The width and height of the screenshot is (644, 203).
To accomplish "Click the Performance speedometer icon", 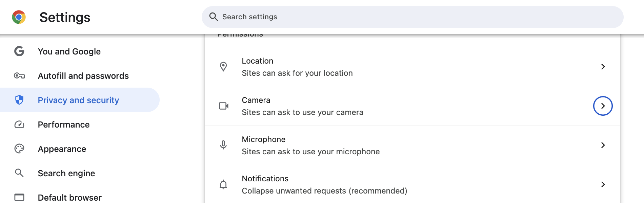I will point(19,125).
